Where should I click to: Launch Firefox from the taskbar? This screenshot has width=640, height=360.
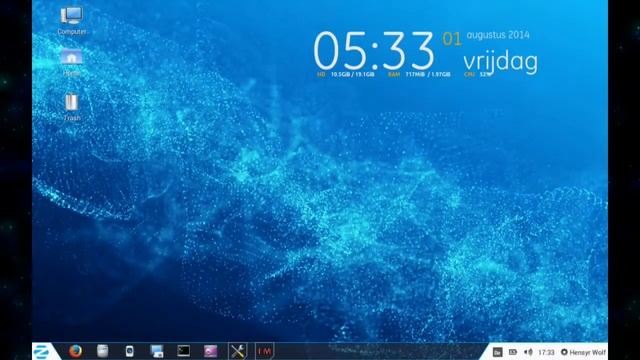(75, 351)
